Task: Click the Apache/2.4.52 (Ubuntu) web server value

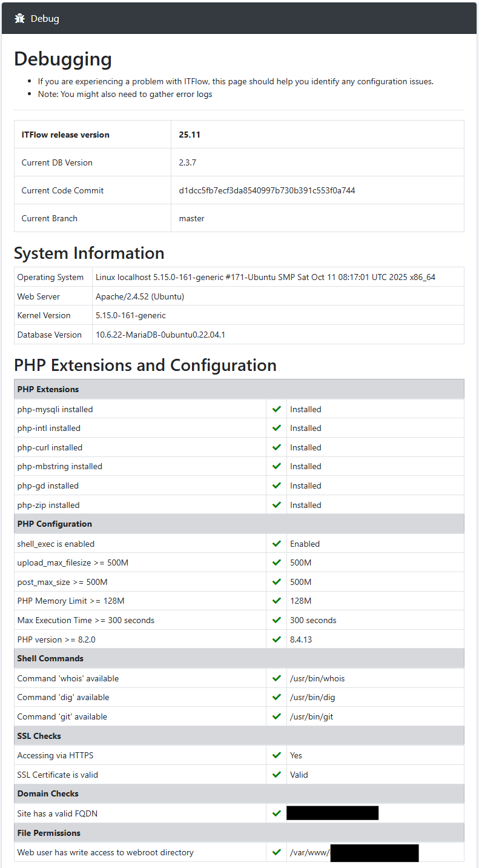Action: coord(140,296)
